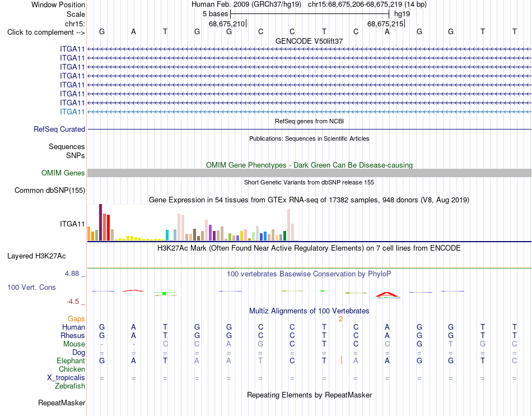The image size is (532, 416).
Task: Open the RefSeq Curated track label
Action: tap(59, 130)
